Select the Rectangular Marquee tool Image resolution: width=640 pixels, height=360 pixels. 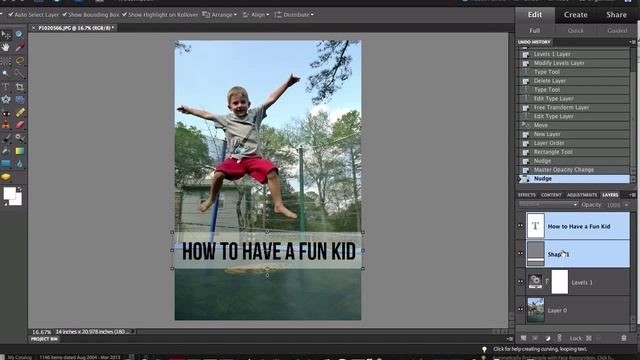pyautogui.click(x=6, y=61)
